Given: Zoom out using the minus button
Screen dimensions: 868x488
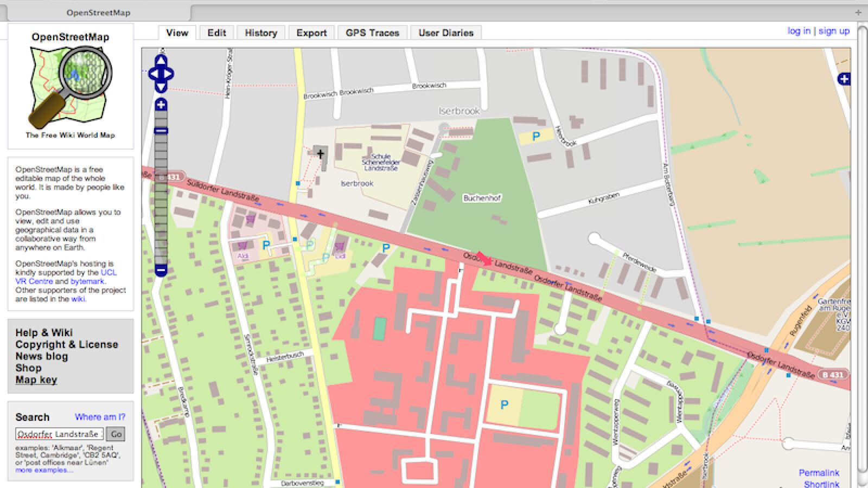Looking at the screenshot, I should [x=161, y=269].
